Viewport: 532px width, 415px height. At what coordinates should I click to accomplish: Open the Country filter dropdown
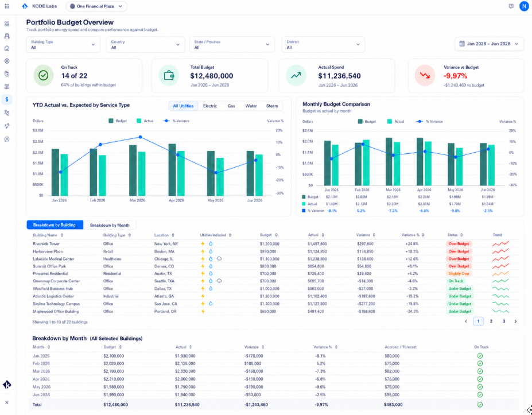[x=146, y=44]
